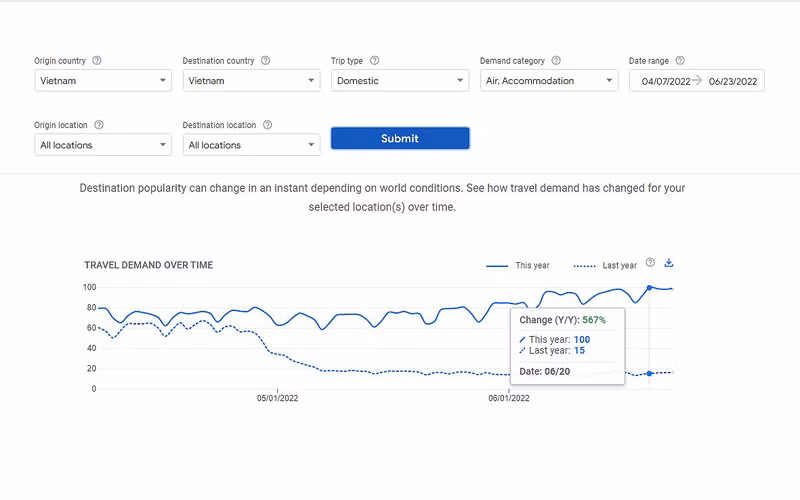Click help icon next to Trip type
The height and width of the screenshot is (500, 800).
coord(374,61)
